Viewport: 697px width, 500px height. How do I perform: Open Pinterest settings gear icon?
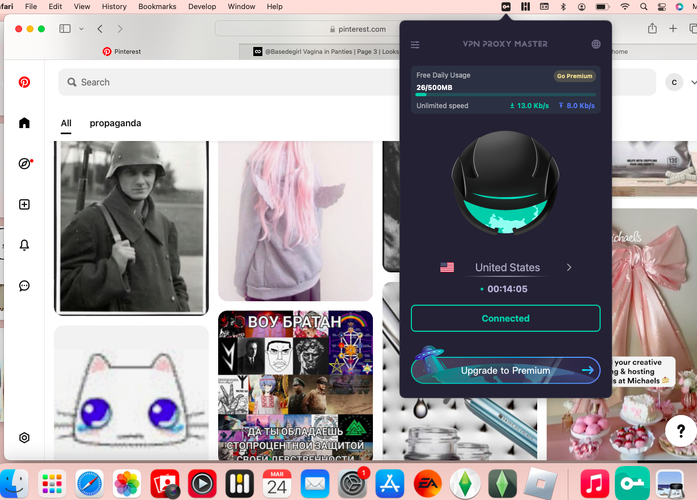pos(24,438)
